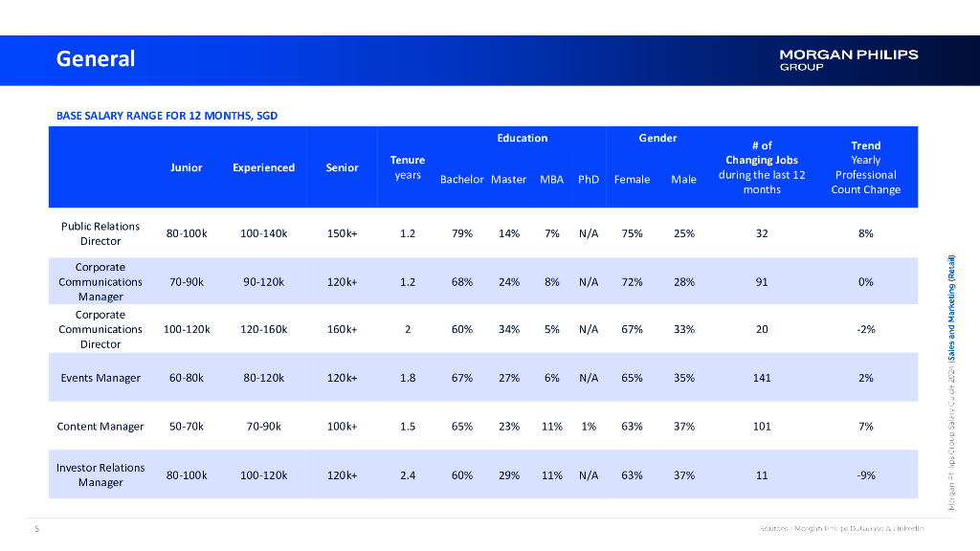Click the Junior column header
This screenshot has width=980, height=551.
tap(187, 167)
